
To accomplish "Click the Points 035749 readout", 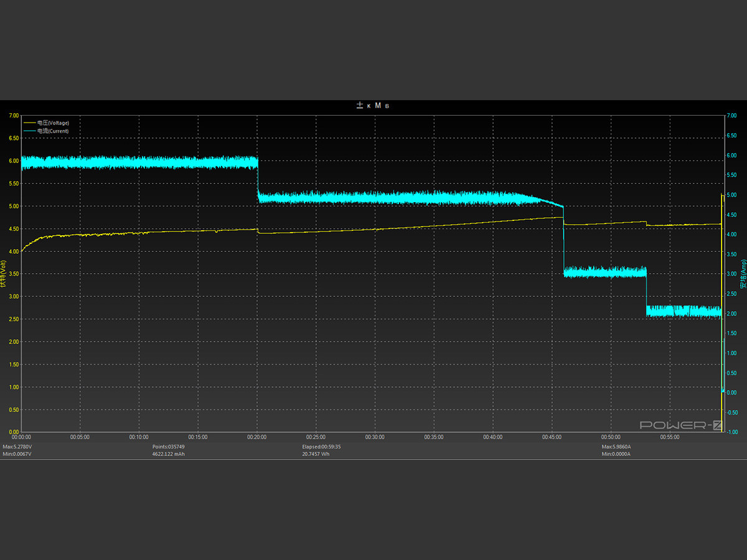I will [x=168, y=447].
